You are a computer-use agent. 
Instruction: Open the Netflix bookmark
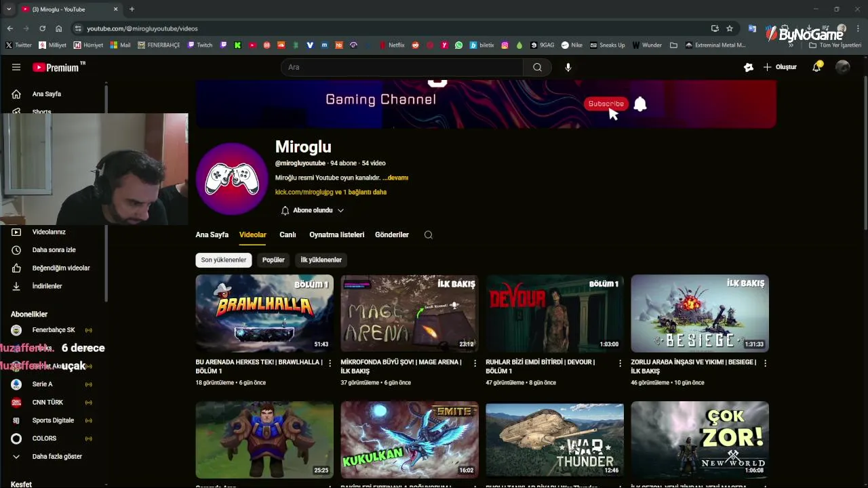tap(392, 45)
